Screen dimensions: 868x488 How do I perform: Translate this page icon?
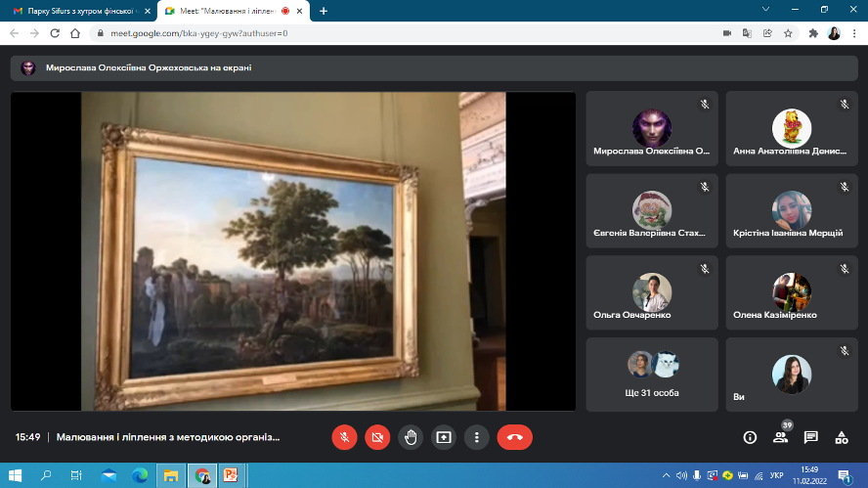[748, 33]
